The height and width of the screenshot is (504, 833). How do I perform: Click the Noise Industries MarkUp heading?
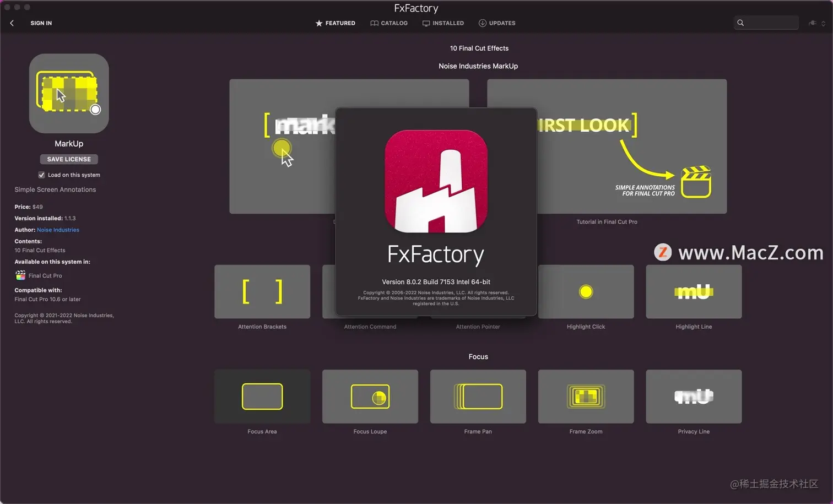[x=478, y=66]
